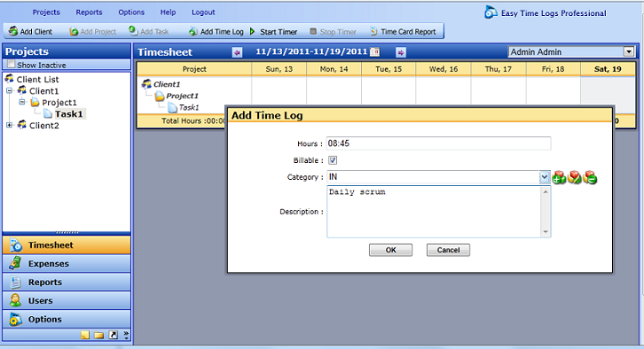This screenshot has width=644, height=349.
Task: Click the Logout menu item
Action: [203, 12]
